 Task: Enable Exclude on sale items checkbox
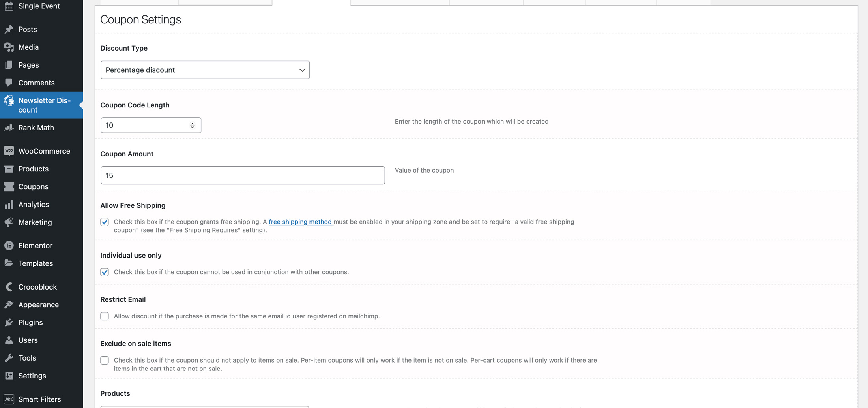tap(105, 360)
